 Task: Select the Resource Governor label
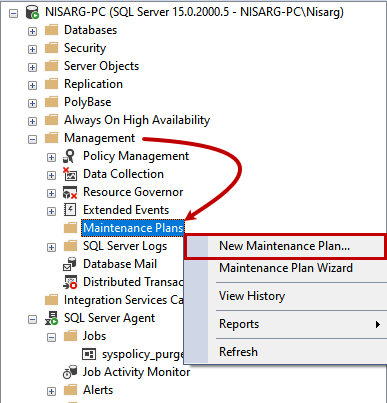(x=133, y=192)
